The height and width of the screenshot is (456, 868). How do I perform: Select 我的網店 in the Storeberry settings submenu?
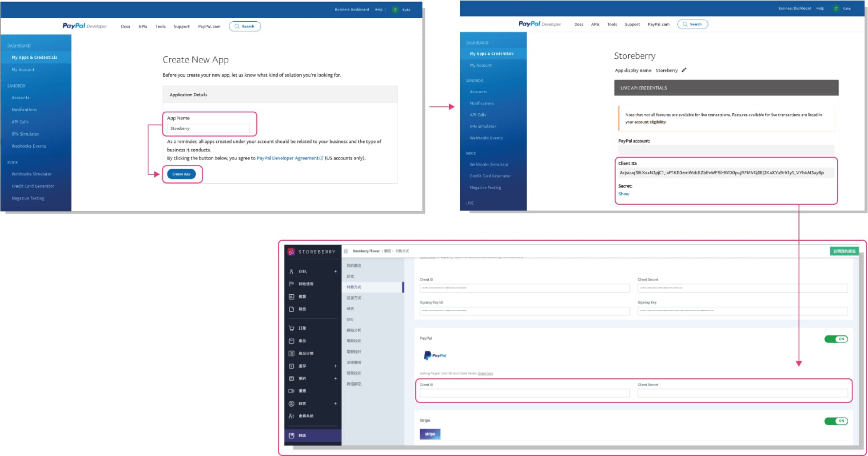click(x=354, y=265)
